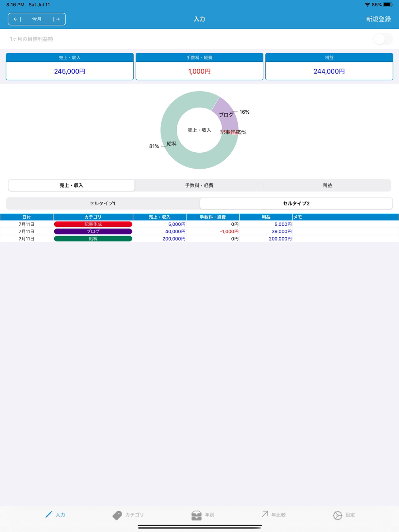Click 7月11日 date in 給料 row
Screen dimensions: 399x532
pyautogui.click(x=27, y=239)
